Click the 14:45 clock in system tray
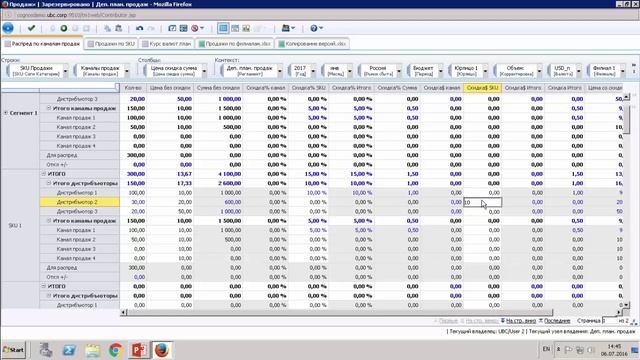The image size is (640, 360). click(x=614, y=347)
